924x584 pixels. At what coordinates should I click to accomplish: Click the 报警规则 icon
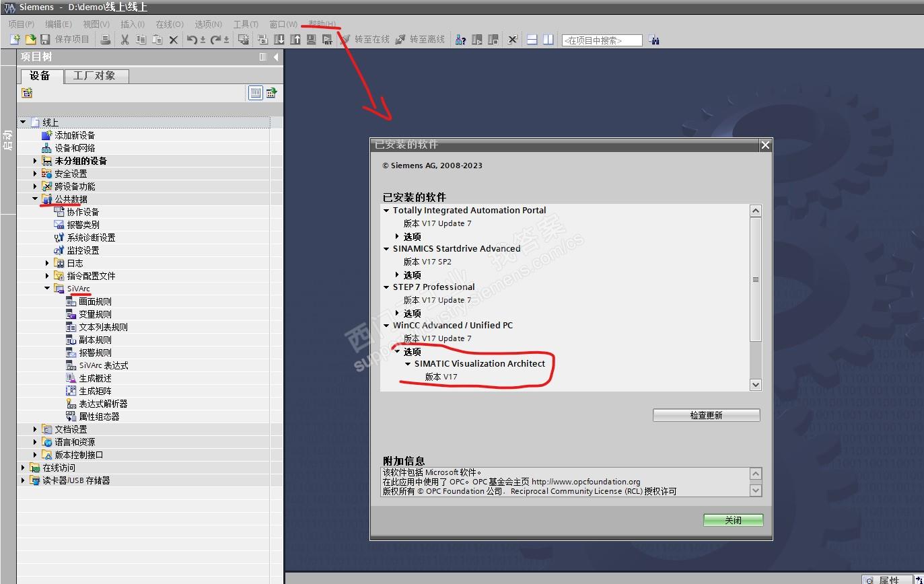71,353
